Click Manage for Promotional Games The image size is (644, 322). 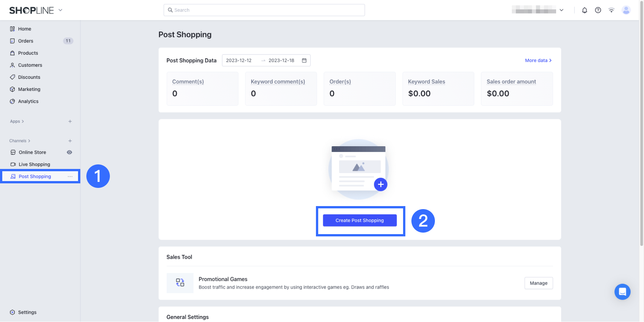[538, 283]
